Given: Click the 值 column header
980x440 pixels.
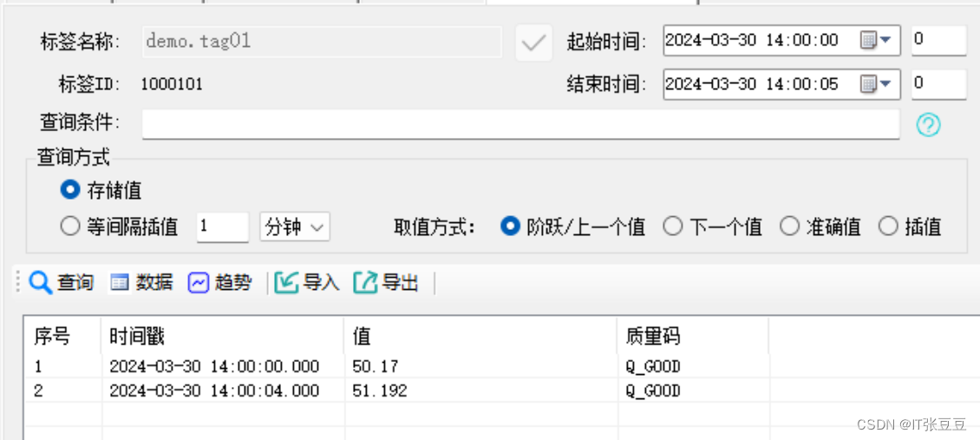Looking at the screenshot, I should [x=480, y=338].
